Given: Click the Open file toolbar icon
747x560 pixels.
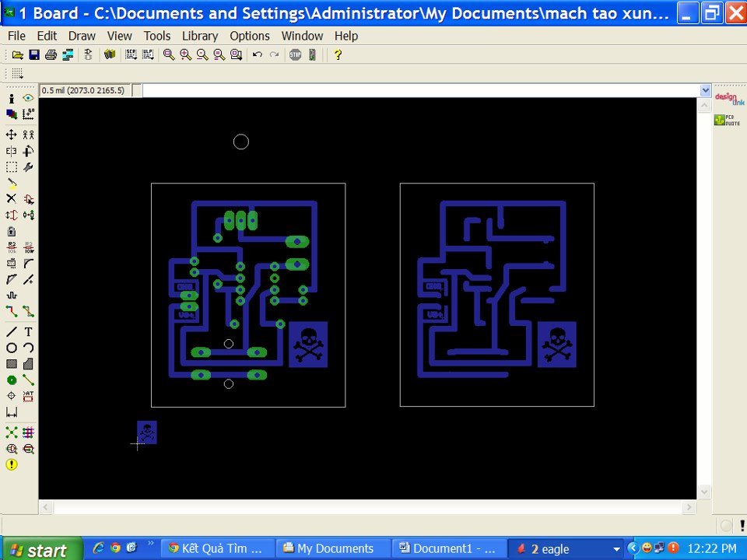Looking at the screenshot, I should pos(18,54).
